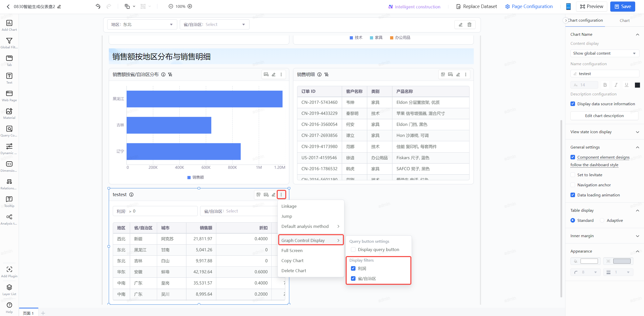644x316 pixels.
Task: Select the Tab component icon
Action: 9,58
